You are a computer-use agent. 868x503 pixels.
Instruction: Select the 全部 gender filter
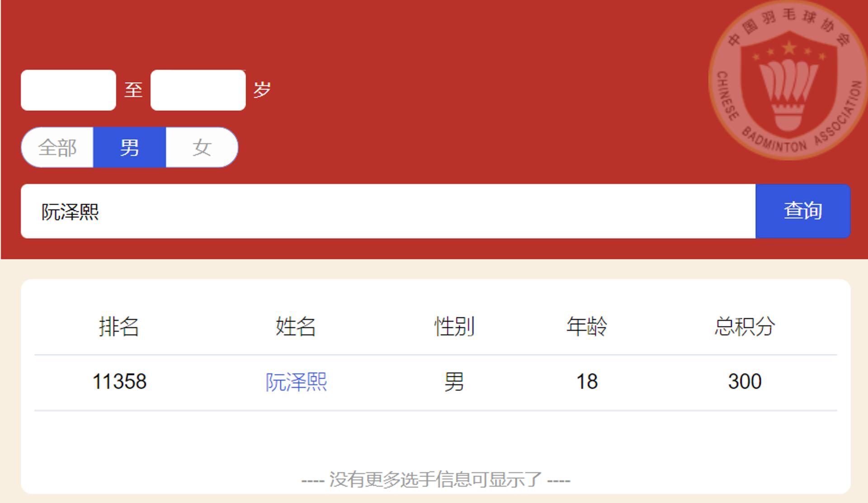[x=57, y=147]
